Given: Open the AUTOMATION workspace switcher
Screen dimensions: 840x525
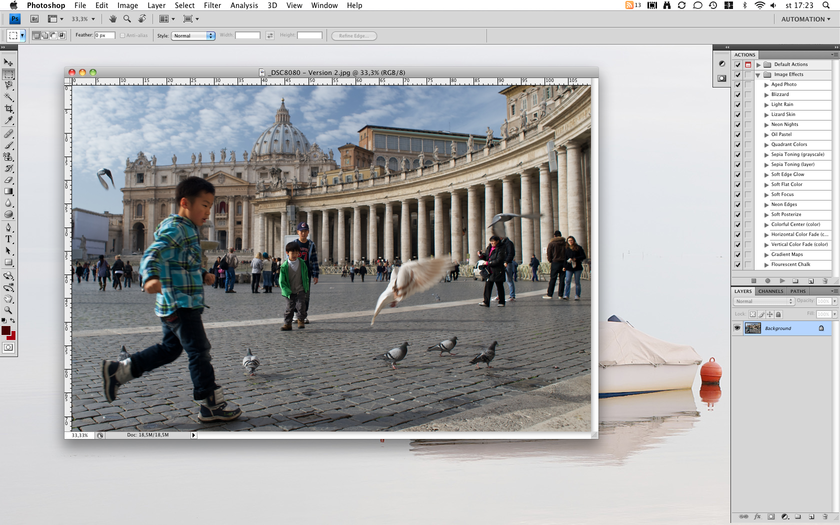Looking at the screenshot, I should 805,19.
